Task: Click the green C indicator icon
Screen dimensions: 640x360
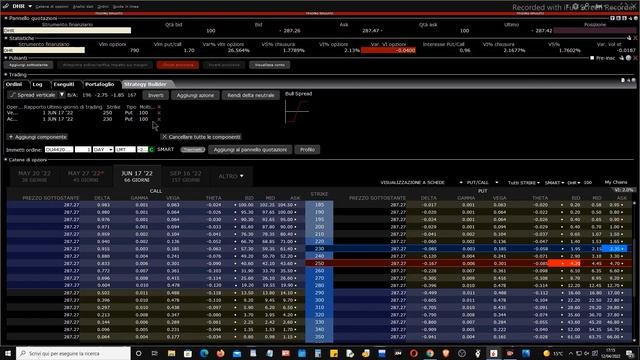Action: 151,149
